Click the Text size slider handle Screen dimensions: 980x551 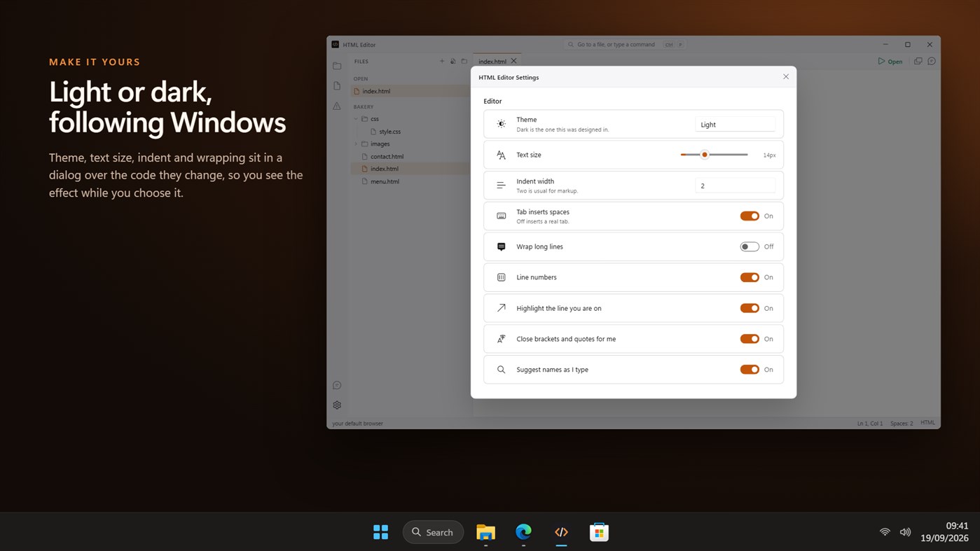(x=705, y=155)
